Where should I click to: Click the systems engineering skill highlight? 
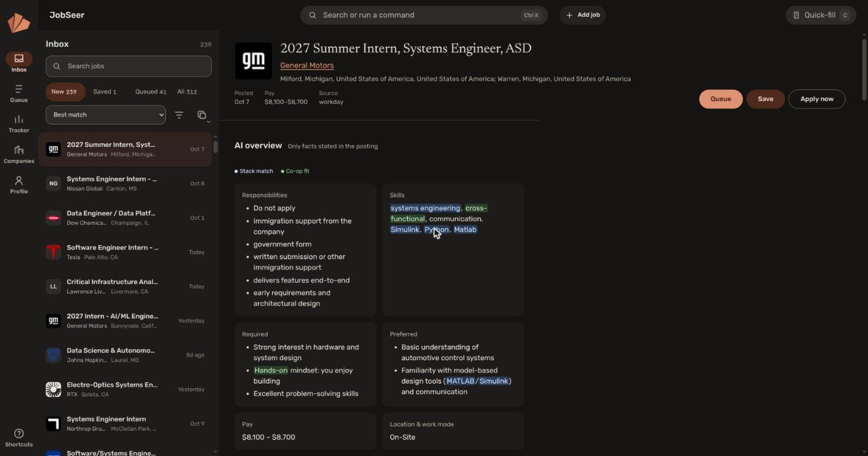click(425, 208)
